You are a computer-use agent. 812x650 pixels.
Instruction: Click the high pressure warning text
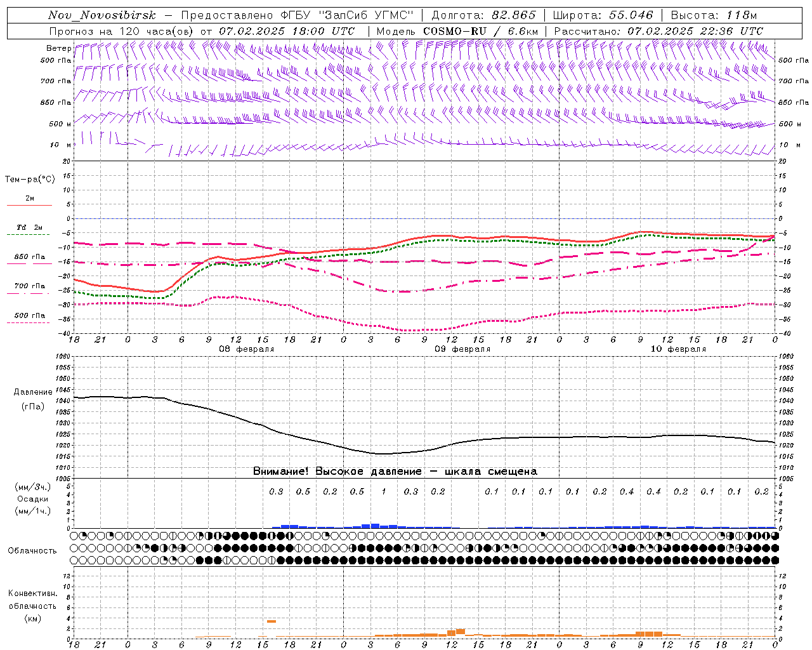click(395, 472)
